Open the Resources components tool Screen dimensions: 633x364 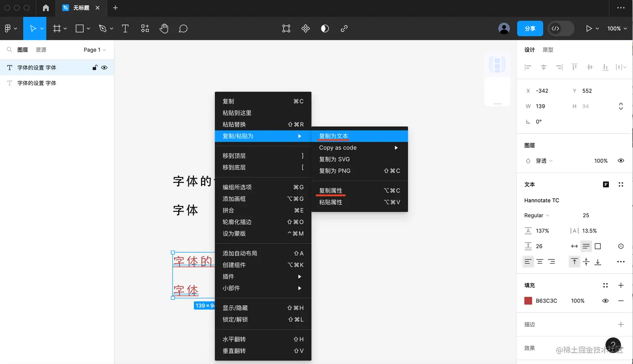(x=145, y=28)
